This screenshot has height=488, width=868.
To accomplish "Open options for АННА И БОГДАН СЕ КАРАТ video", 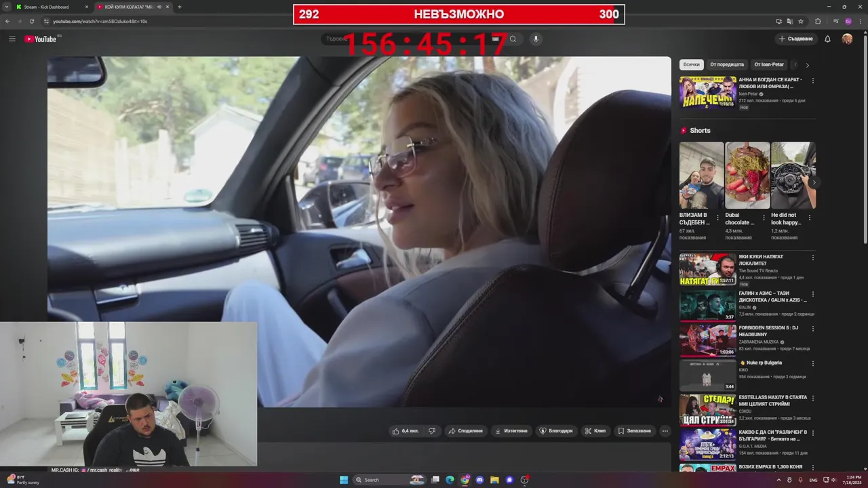I will coord(812,81).
